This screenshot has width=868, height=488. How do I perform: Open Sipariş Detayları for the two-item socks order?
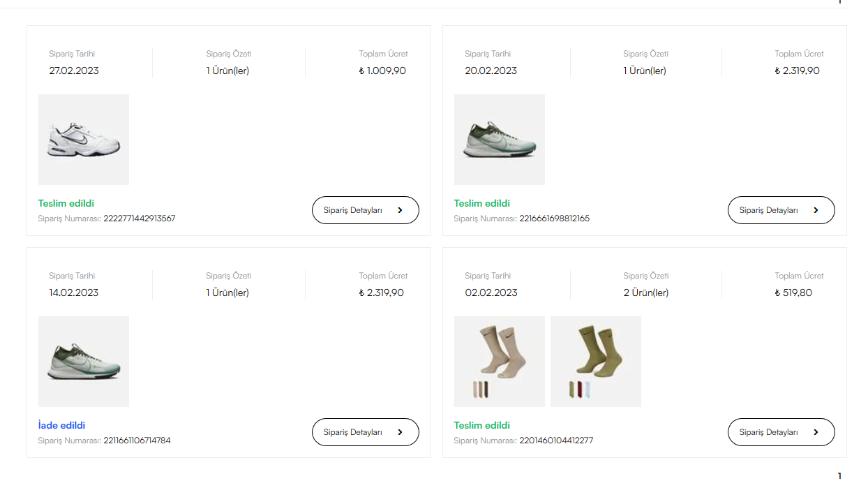coord(781,432)
